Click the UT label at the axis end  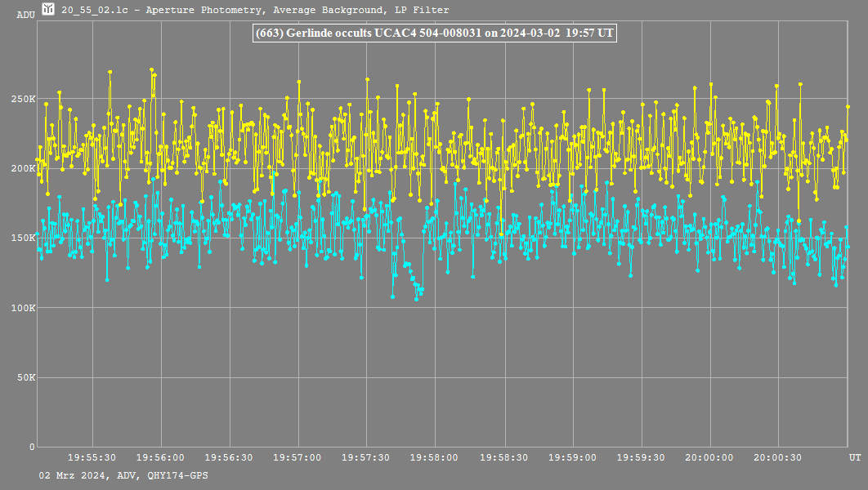[854, 457]
